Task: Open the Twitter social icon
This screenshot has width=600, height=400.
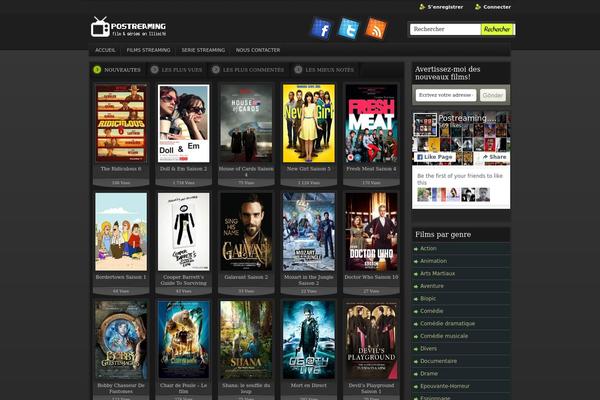Action: click(x=349, y=28)
